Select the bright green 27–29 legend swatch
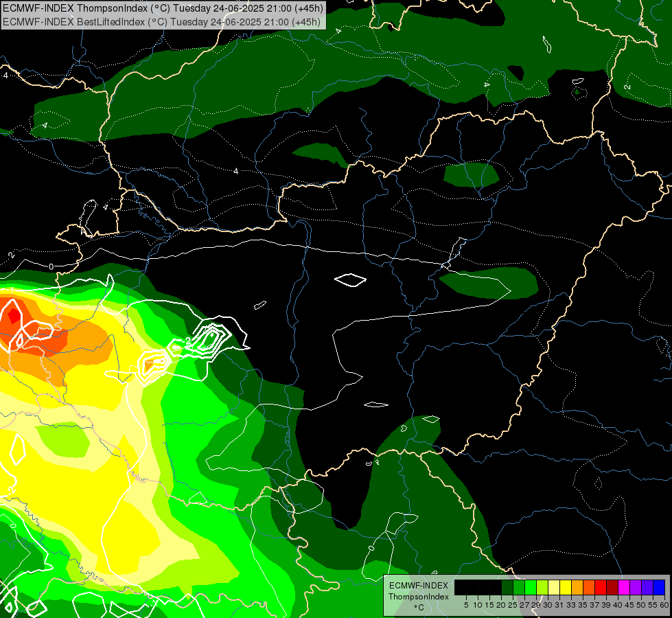This screenshot has width=672, height=618. point(531,587)
